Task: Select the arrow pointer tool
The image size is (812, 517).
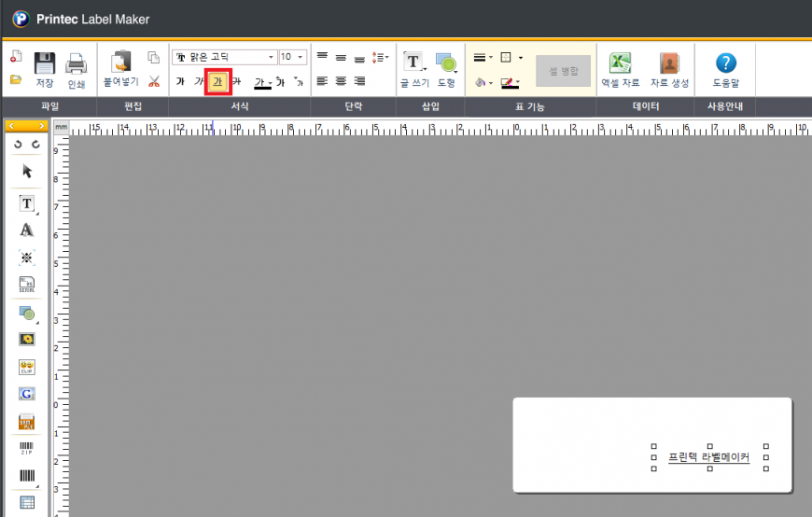Action: [x=27, y=171]
